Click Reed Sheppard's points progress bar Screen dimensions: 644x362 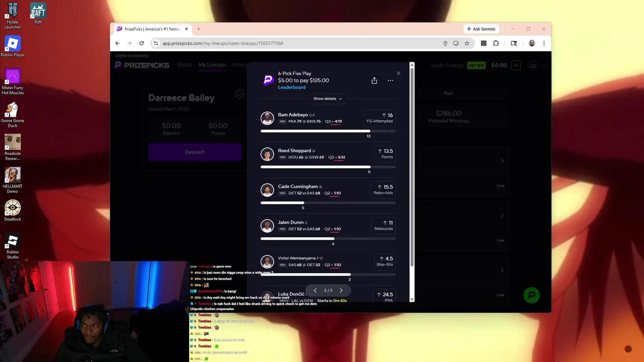pos(328,167)
